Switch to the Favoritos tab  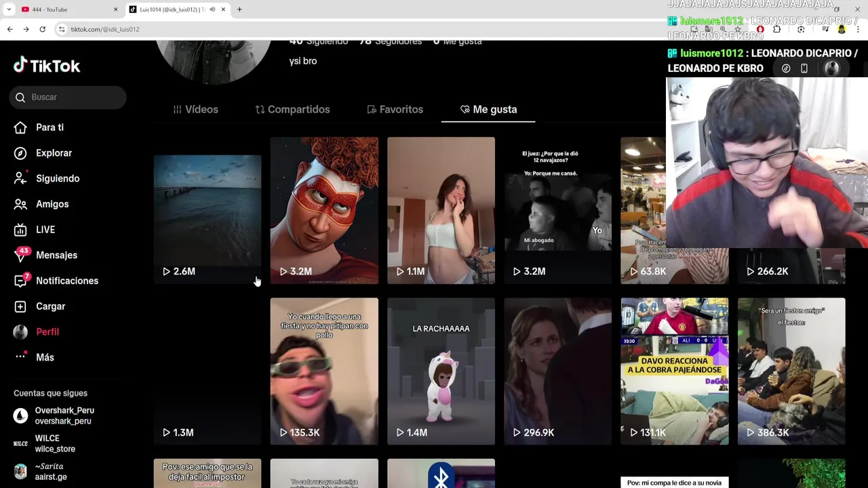pos(395,109)
